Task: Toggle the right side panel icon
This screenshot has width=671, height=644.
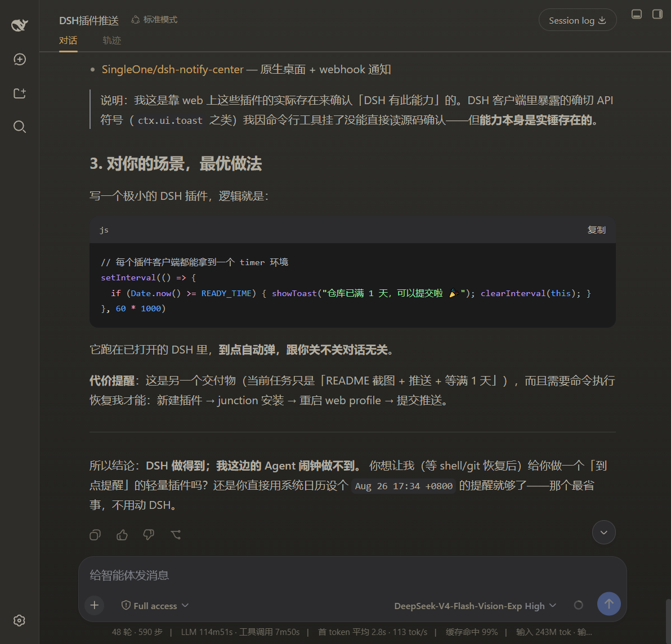Action: [657, 14]
